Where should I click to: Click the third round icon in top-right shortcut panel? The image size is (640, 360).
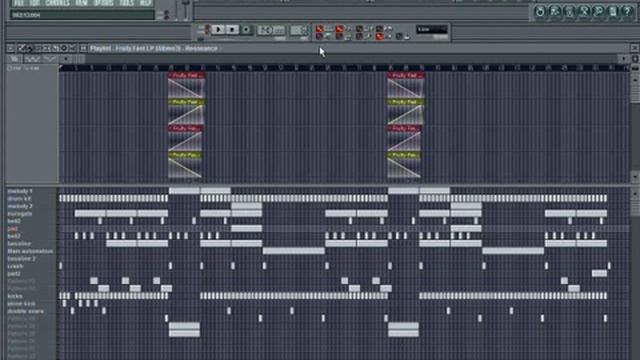[569, 11]
